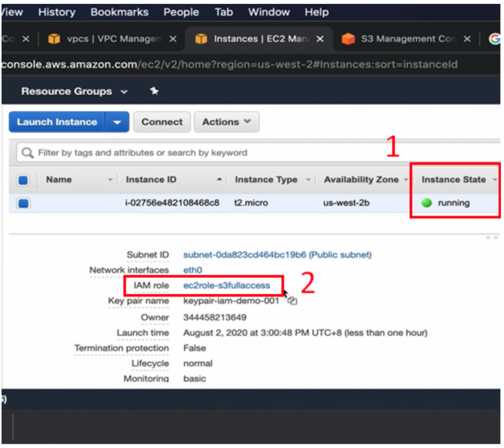Click the Name column header
Image resolution: width=504 pixels, height=448 pixels.
59,180
